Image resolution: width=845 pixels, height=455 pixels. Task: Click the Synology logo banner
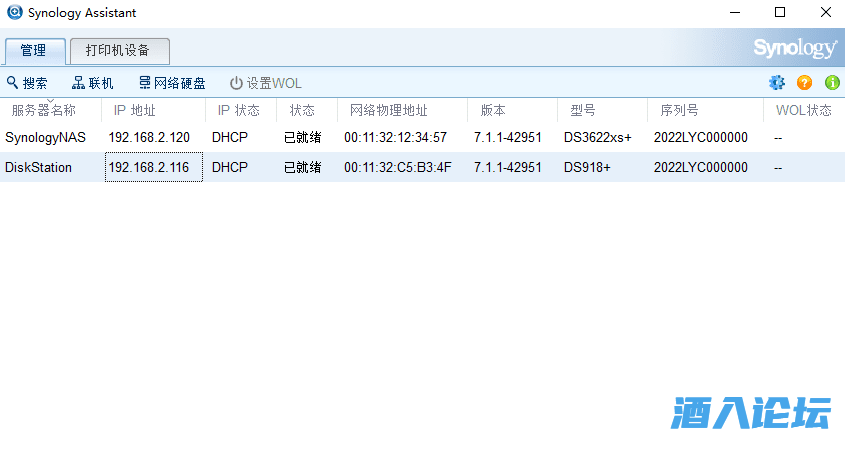coord(795,49)
